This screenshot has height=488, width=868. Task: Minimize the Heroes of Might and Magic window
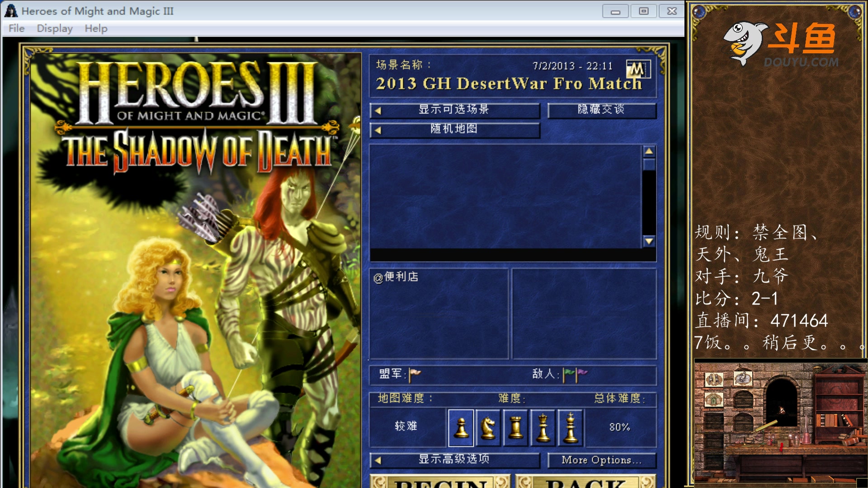tap(615, 11)
